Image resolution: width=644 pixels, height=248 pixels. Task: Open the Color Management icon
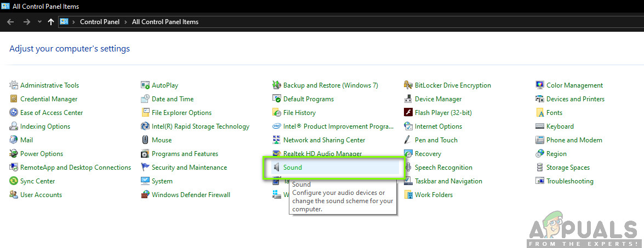pyautogui.click(x=540, y=85)
